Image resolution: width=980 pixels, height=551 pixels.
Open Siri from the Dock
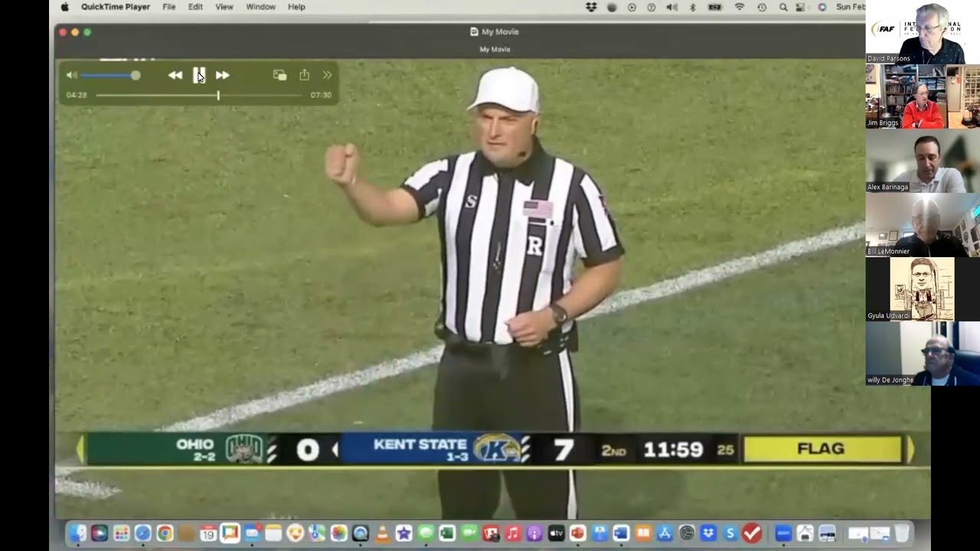pyautogui.click(x=100, y=533)
